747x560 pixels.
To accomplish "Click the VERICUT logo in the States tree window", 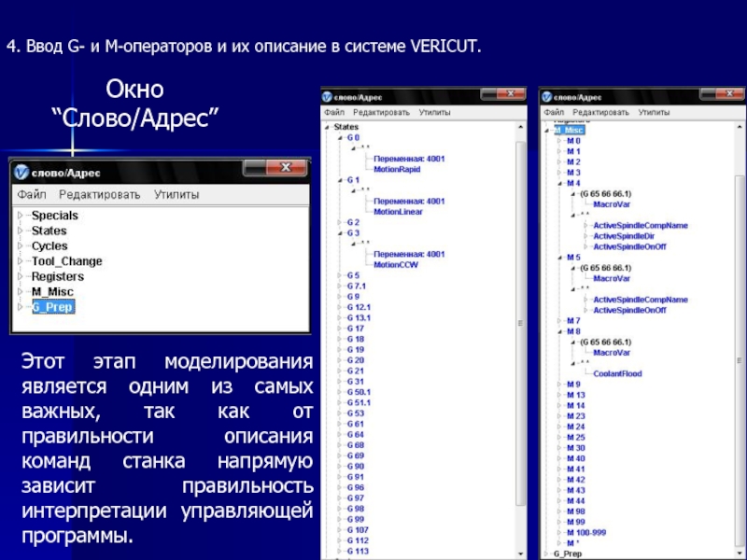I will [328, 97].
